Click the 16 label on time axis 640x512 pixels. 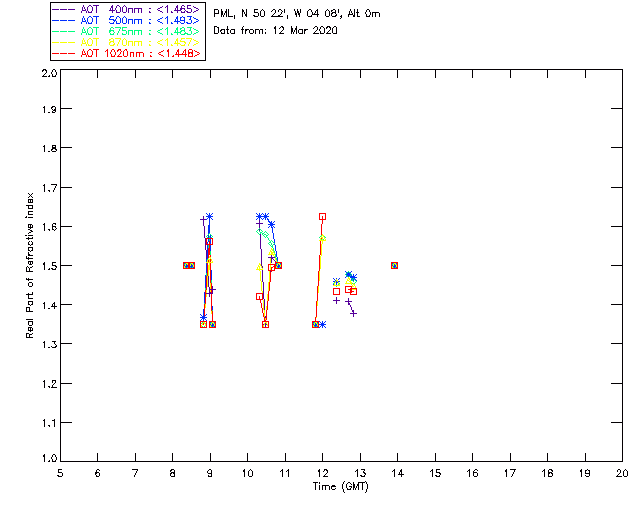tap(473, 473)
